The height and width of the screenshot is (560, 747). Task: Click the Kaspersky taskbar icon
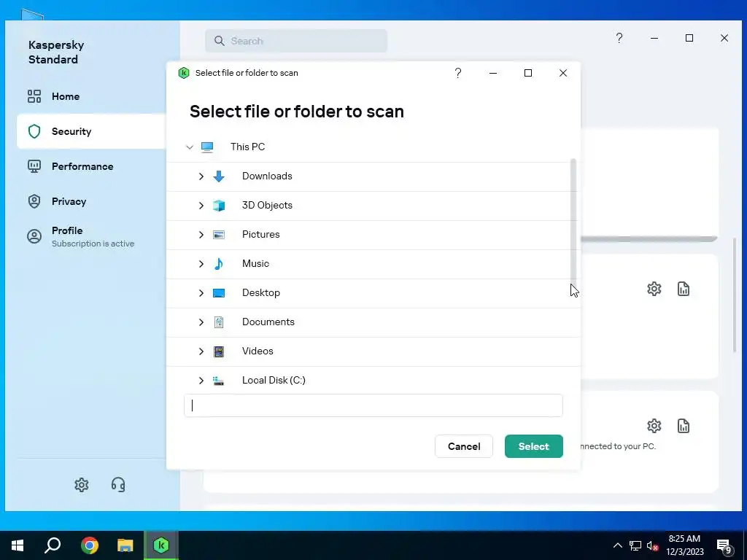click(161, 545)
